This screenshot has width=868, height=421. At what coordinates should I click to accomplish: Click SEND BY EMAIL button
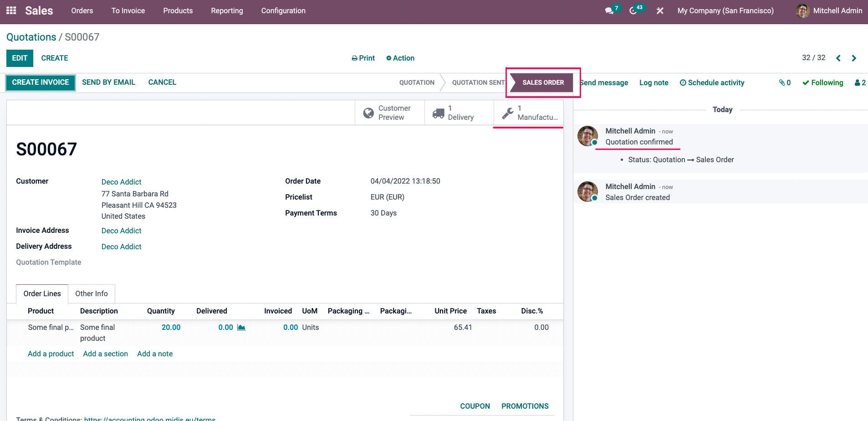(x=108, y=82)
